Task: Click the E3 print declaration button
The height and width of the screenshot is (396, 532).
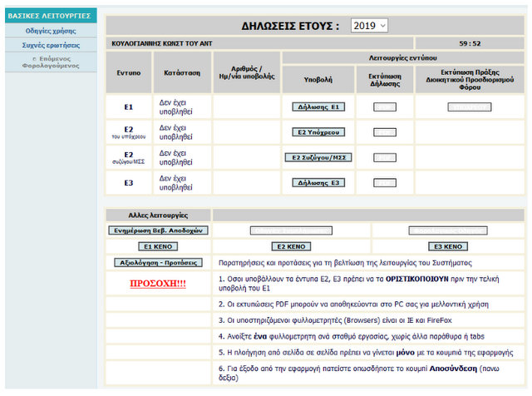Action: 384,181
